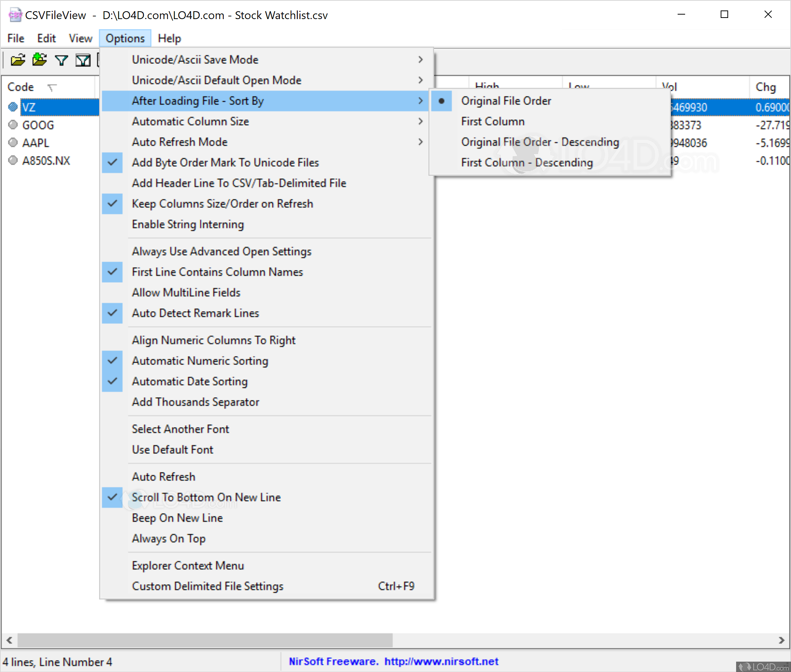Enable Always On Top

pyautogui.click(x=267, y=538)
